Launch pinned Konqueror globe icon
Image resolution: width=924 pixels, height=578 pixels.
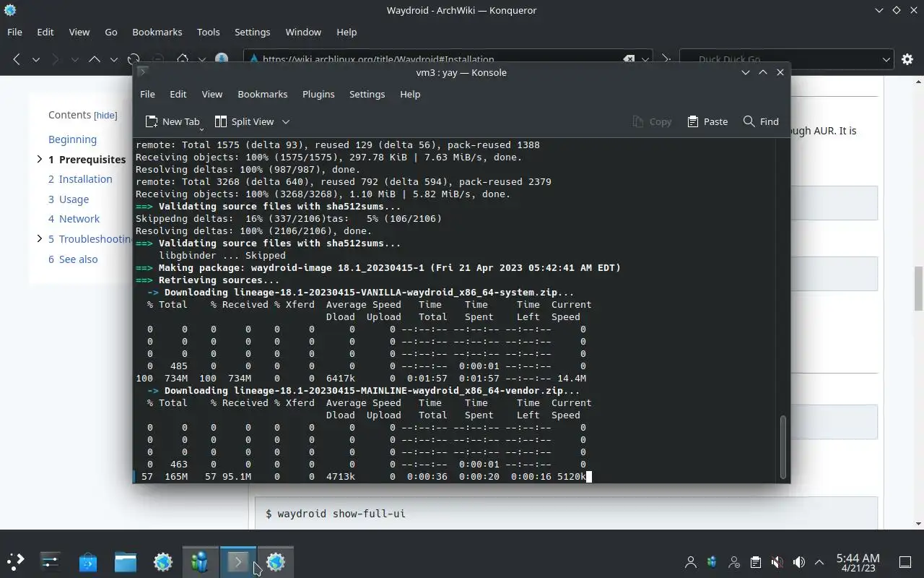coord(163,561)
